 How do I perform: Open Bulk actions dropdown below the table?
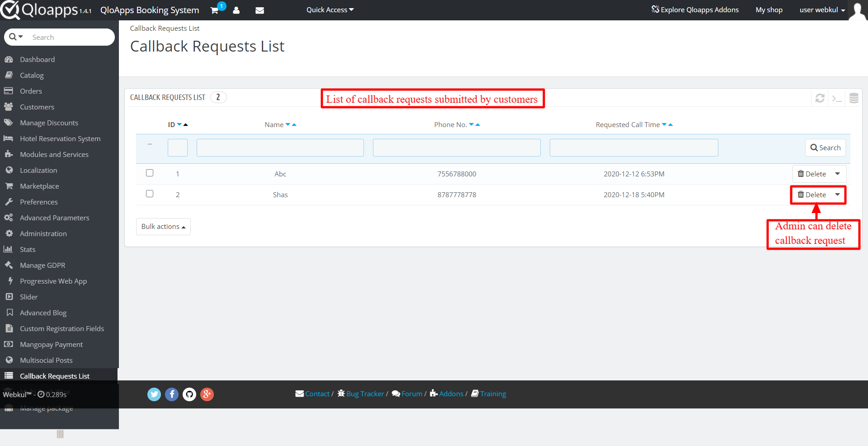pyautogui.click(x=163, y=226)
